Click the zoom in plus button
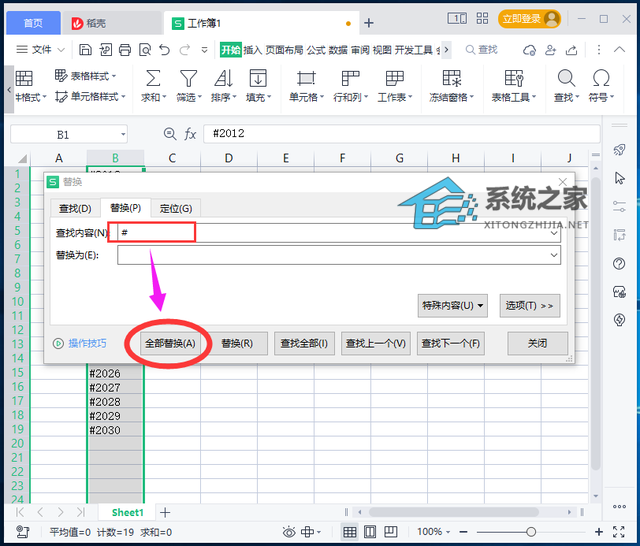Viewport: 640px width, 546px height. coord(599,532)
